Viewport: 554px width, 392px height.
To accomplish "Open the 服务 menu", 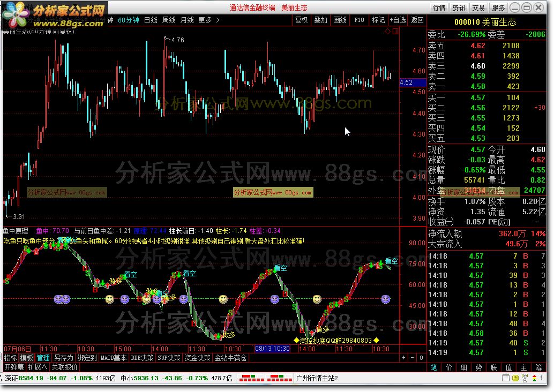I will (498, 8).
